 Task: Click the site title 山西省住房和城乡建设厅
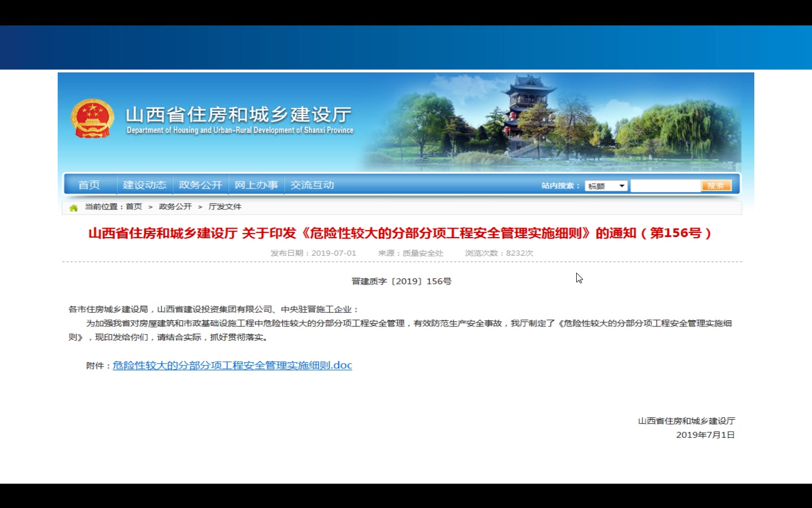point(239,115)
